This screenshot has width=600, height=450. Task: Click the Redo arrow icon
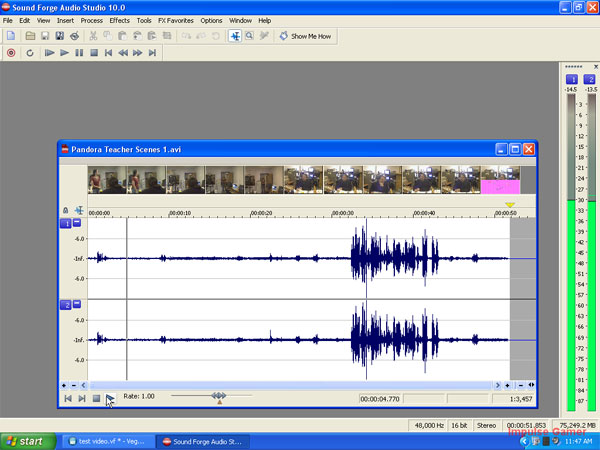(x=201, y=36)
